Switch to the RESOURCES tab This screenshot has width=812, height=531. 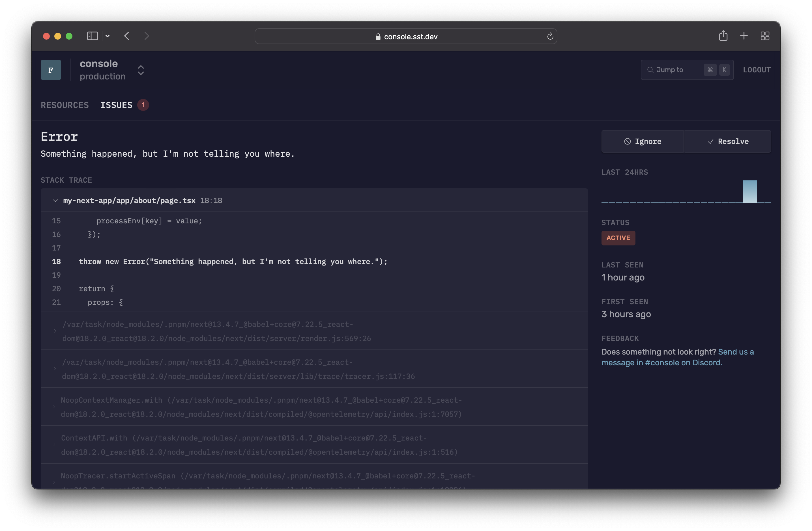point(65,105)
